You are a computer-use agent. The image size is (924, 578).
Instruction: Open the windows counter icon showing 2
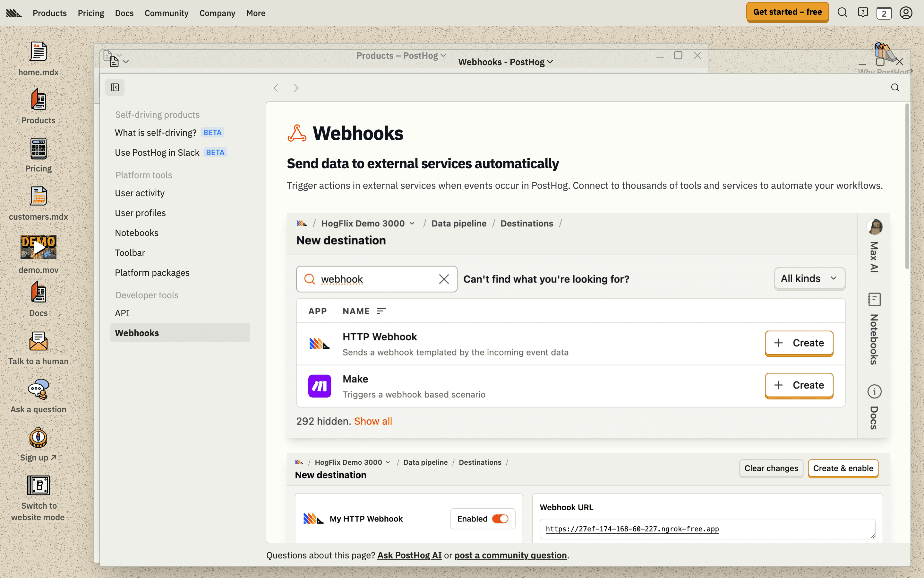coord(884,13)
